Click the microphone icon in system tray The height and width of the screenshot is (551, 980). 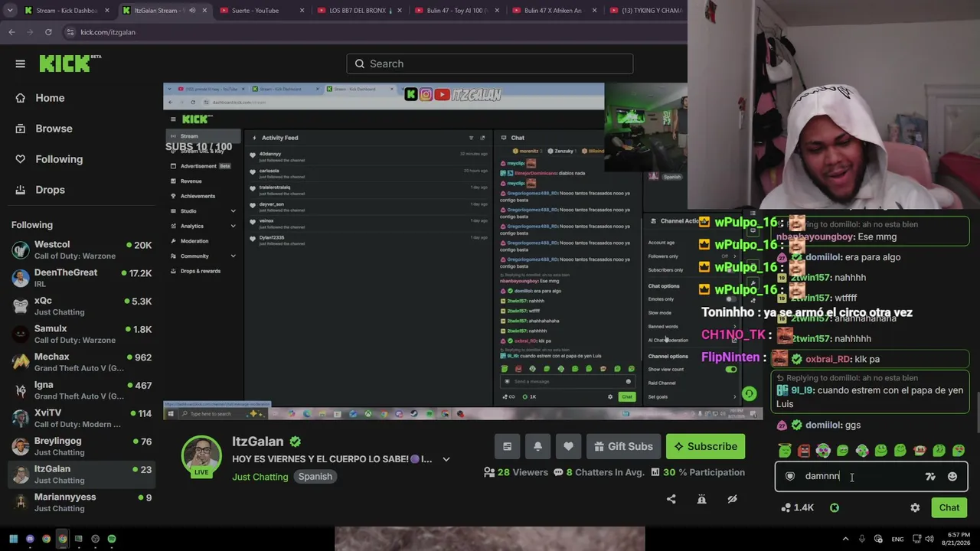[862, 539]
